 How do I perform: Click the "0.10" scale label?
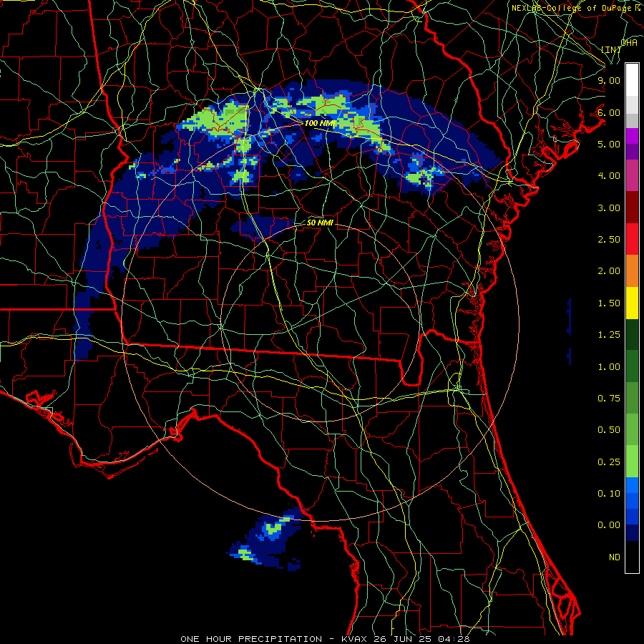609,494
